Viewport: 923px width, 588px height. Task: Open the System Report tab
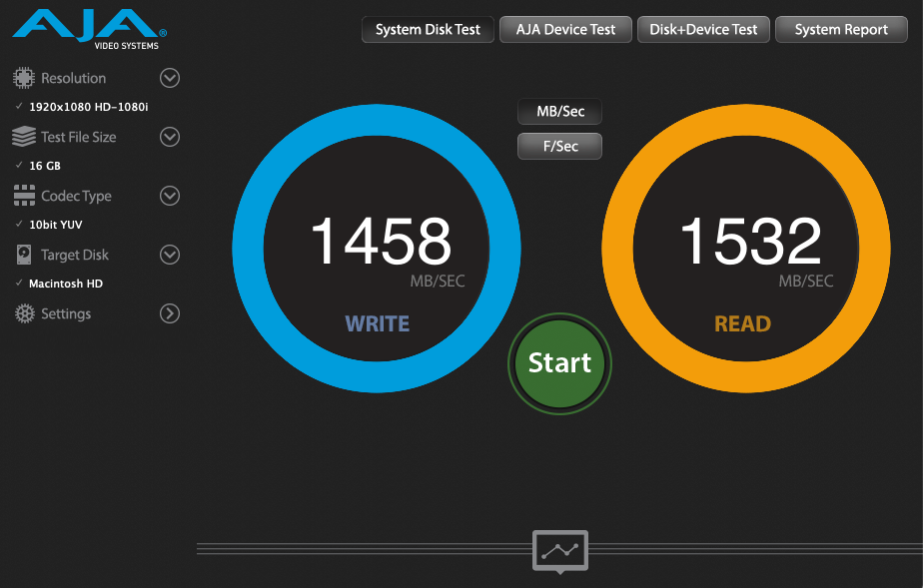tap(841, 29)
